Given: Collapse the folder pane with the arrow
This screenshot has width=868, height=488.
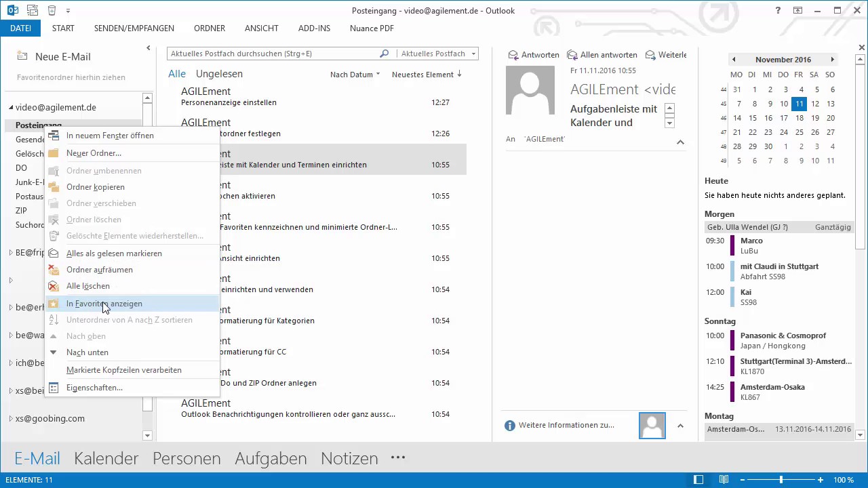Looking at the screenshot, I should [x=148, y=48].
